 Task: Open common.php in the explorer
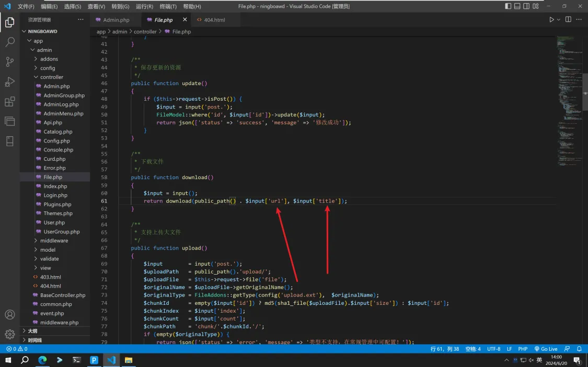click(56, 304)
